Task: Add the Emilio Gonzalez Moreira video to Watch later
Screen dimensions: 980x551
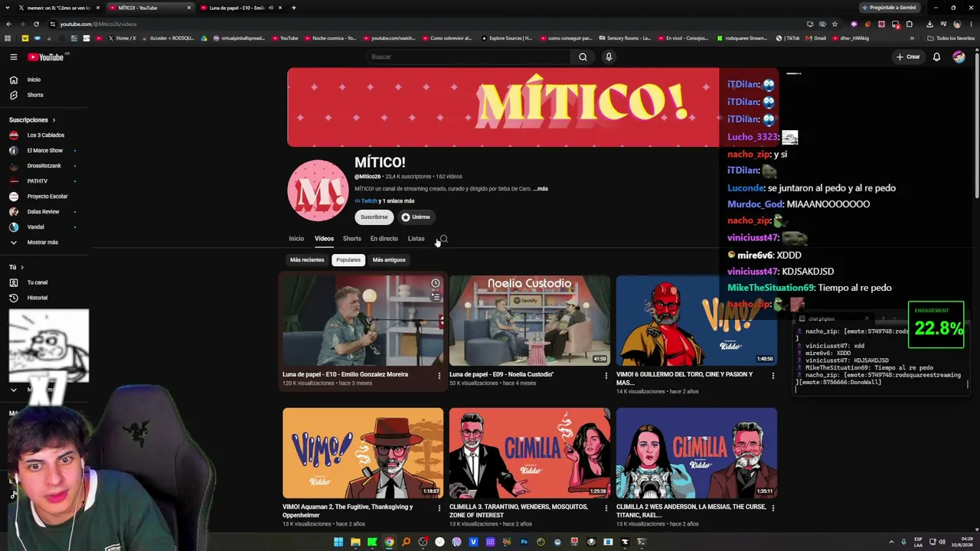Action: click(x=436, y=284)
